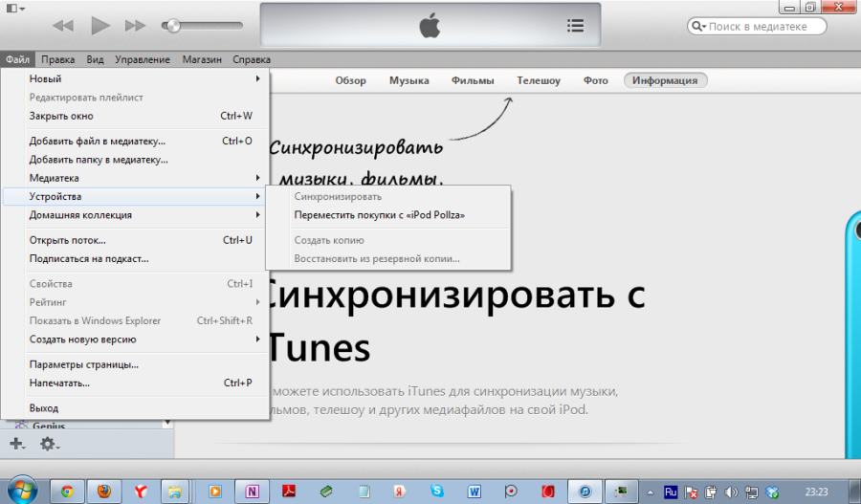Switch to the Фильмы tab
Viewport: 861px width, 504px height.
tap(473, 80)
